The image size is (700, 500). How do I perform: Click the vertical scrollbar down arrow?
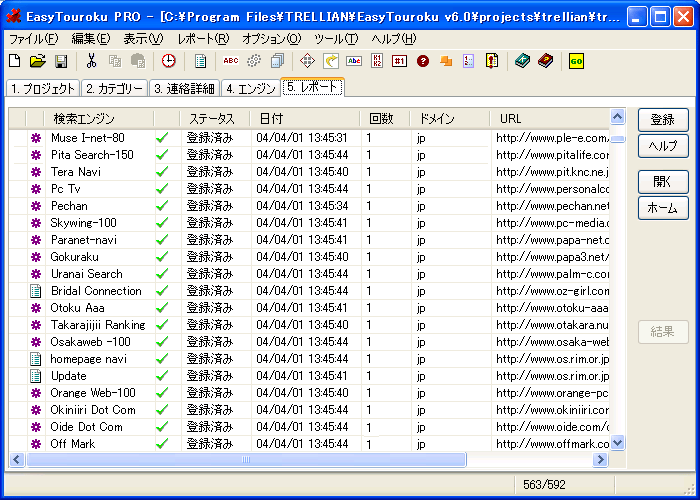coord(617,443)
